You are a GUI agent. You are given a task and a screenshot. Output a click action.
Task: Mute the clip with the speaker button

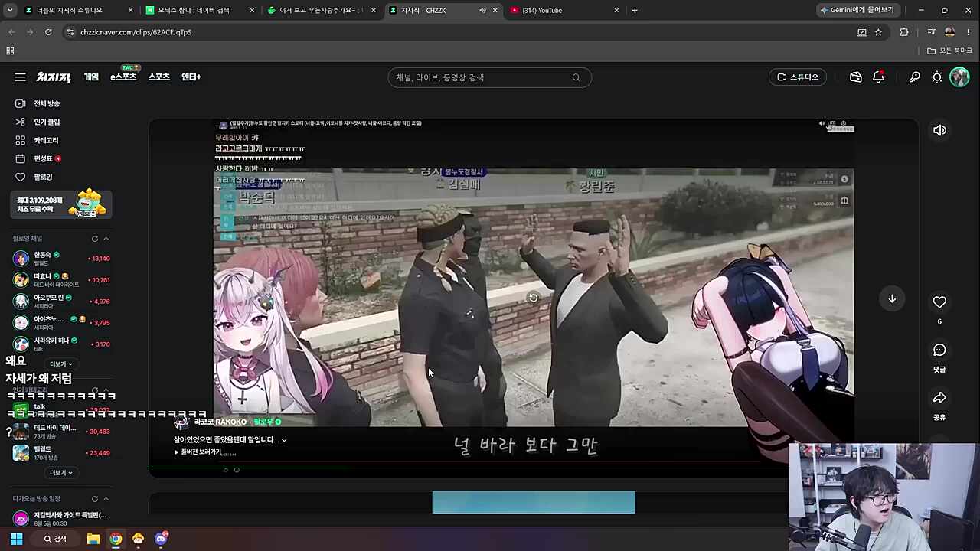point(939,130)
